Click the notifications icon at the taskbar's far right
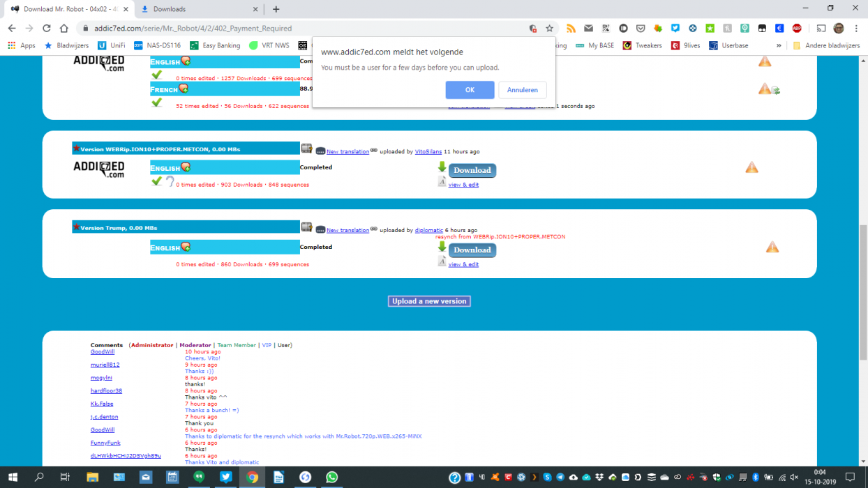Image resolution: width=868 pixels, height=488 pixels. click(x=851, y=478)
